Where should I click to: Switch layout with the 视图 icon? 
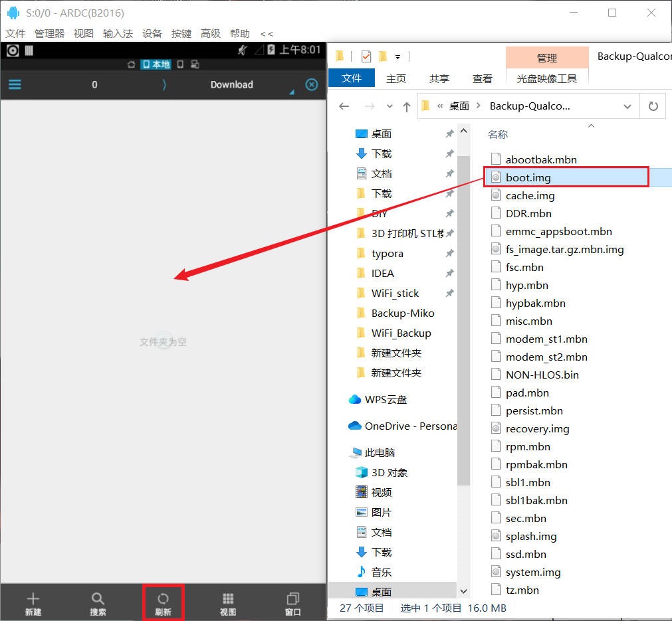pos(228,603)
